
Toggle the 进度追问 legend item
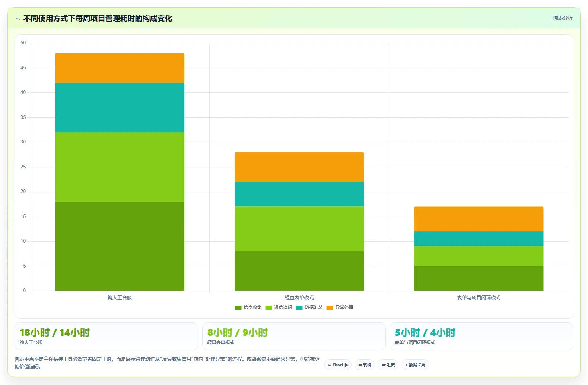(279, 307)
